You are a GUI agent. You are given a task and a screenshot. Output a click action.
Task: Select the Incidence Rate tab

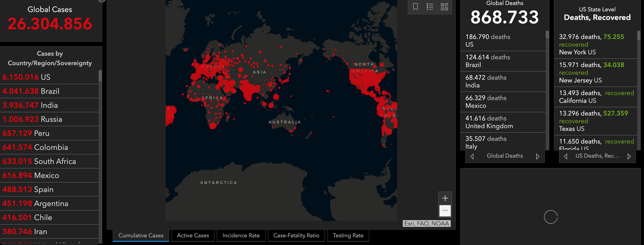pos(241,235)
